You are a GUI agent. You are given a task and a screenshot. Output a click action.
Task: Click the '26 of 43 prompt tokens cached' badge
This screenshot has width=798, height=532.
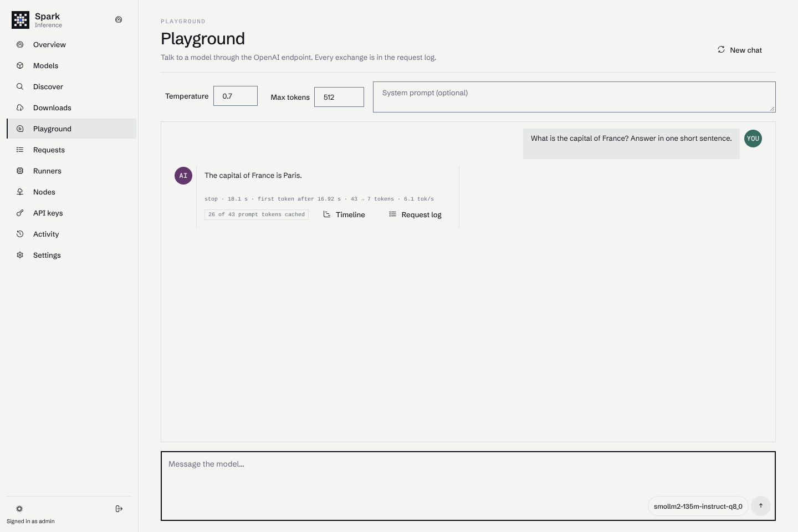pos(257,214)
